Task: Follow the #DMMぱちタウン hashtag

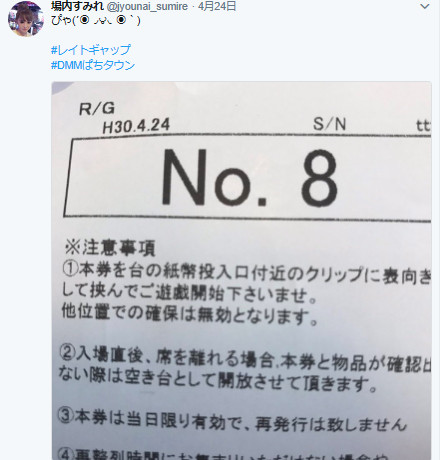Action: pos(93,65)
